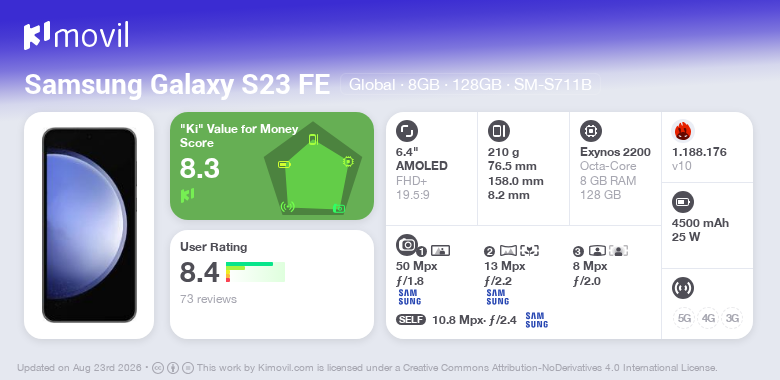
Task: Click the Ki Value for Money pentagon chart
Action: 313,169
